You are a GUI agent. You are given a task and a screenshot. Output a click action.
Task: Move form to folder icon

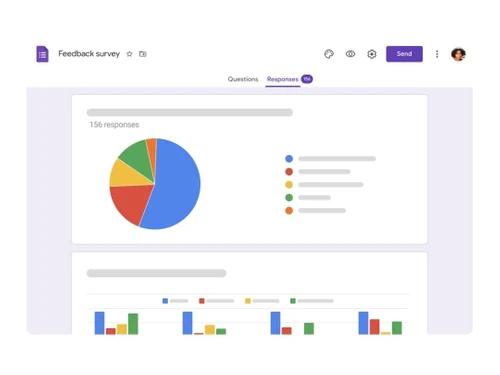[x=143, y=54]
